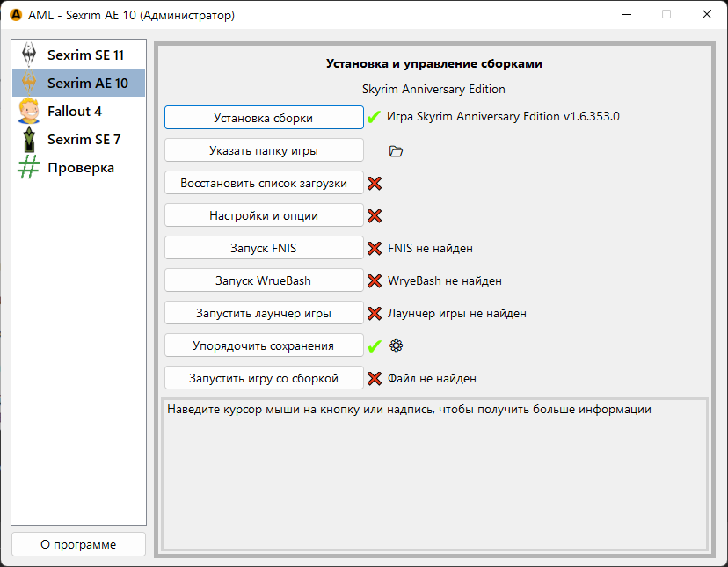Launch WryeBash via Запуск WrueBash button

tap(264, 280)
